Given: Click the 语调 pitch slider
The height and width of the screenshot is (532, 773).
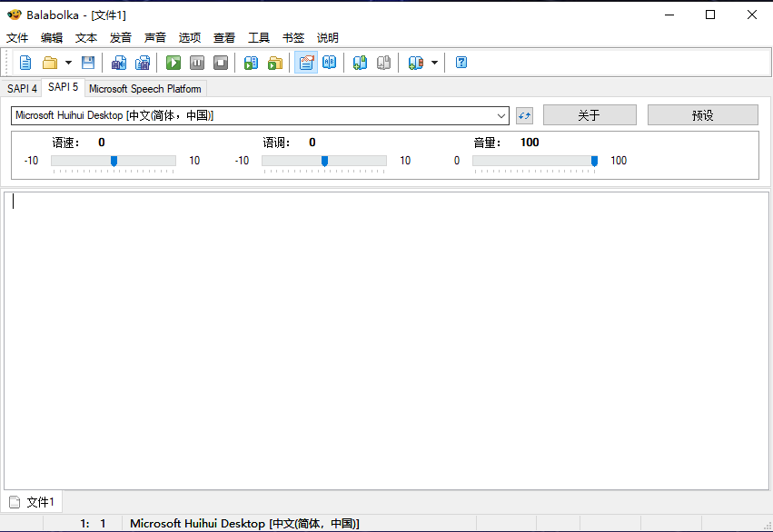Looking at the screenshot, I should (x=324, y=161).
